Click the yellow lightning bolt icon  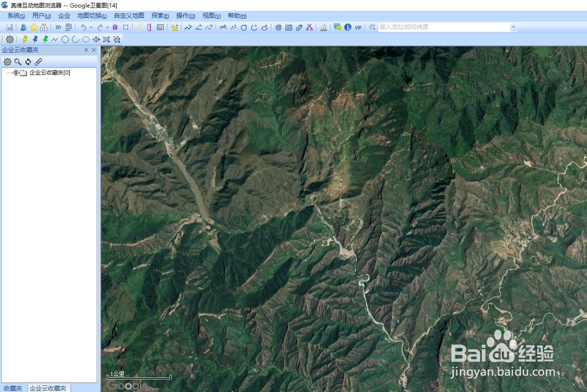pyautogui.click(x=139, y=28)
